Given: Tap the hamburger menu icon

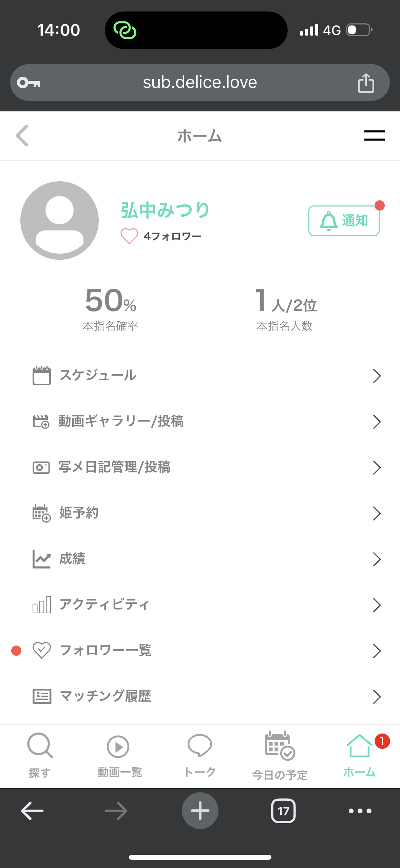Looking at the screenshot, I should tap(374, 135).
